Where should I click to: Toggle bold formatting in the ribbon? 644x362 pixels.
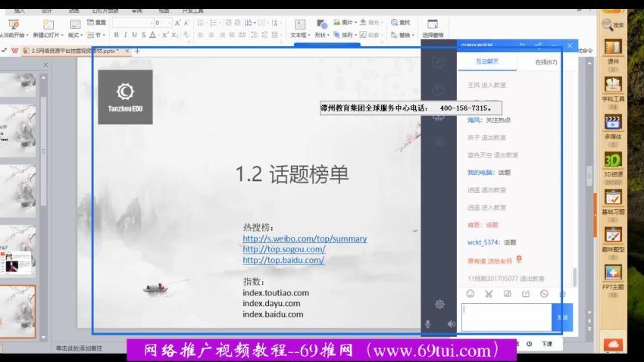pos(116,35)
